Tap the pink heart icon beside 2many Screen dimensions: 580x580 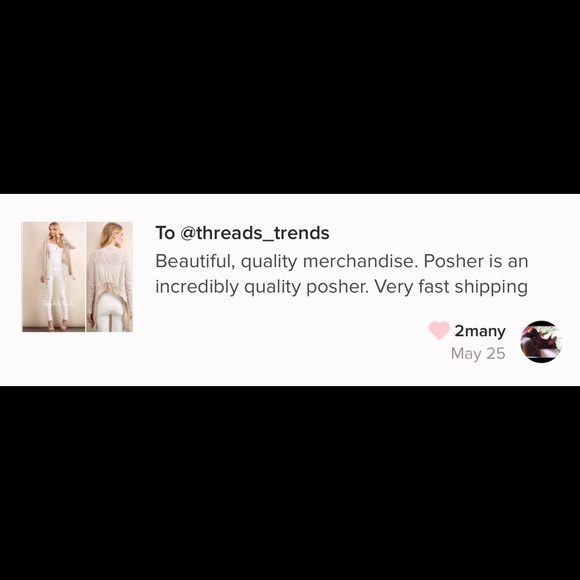click(439, 330)
